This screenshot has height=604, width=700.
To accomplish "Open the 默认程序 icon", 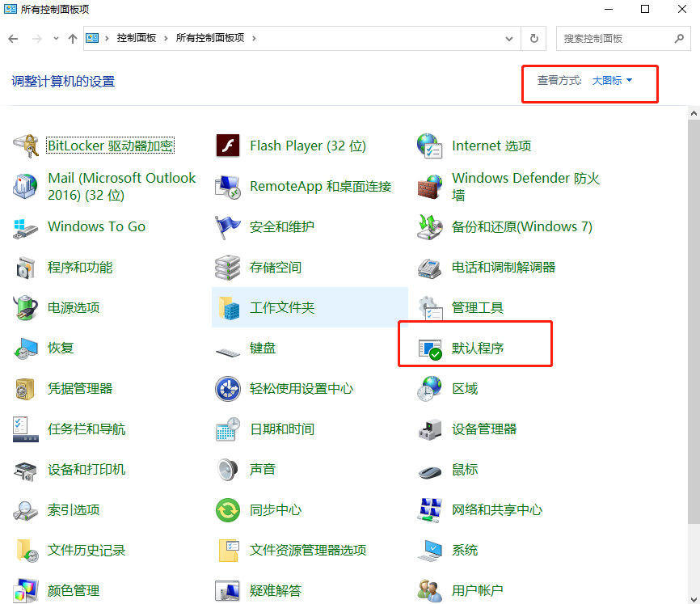I will click(429, 349).
